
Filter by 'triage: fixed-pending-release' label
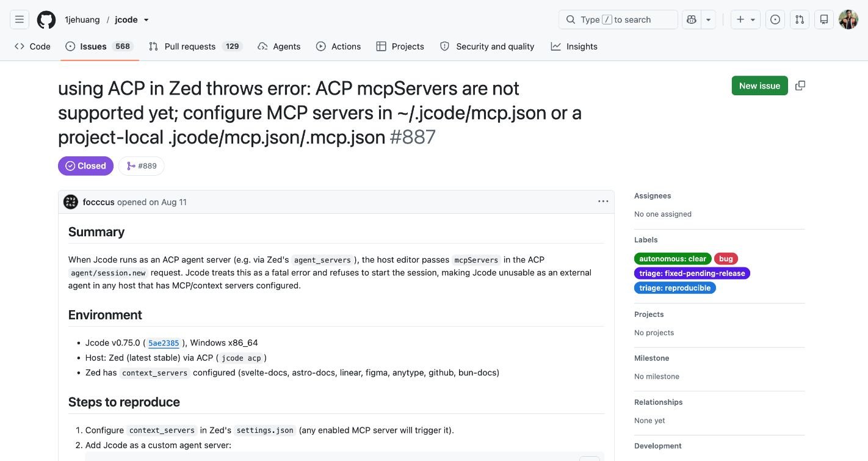692,274
